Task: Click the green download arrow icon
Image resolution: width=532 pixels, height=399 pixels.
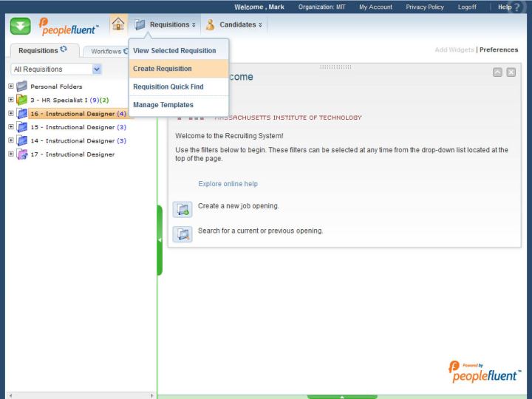Action: coord(21,26)
